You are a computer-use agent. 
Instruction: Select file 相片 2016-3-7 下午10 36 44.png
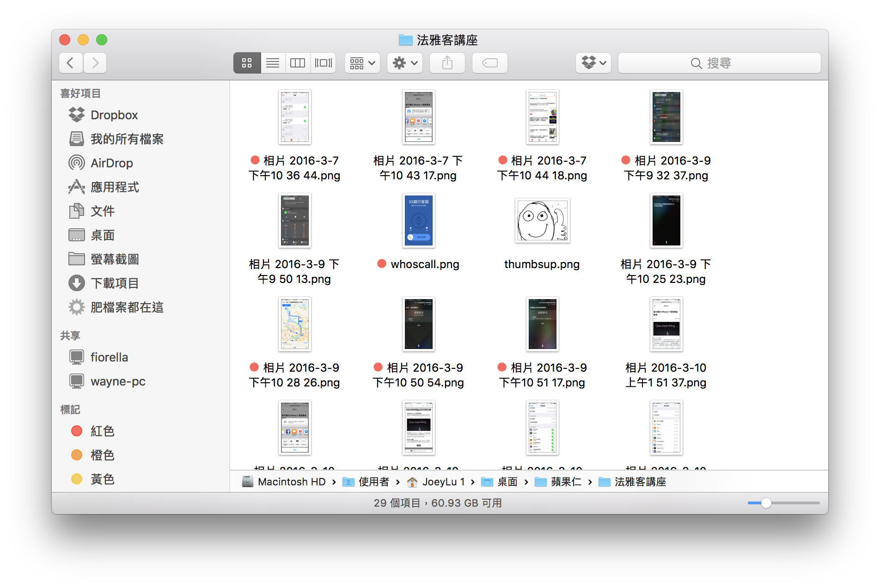click(x=295, y=117)
